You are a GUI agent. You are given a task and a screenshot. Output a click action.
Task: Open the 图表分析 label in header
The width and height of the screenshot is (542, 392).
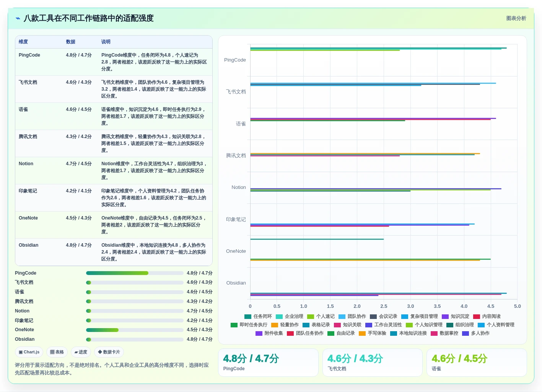516,18
